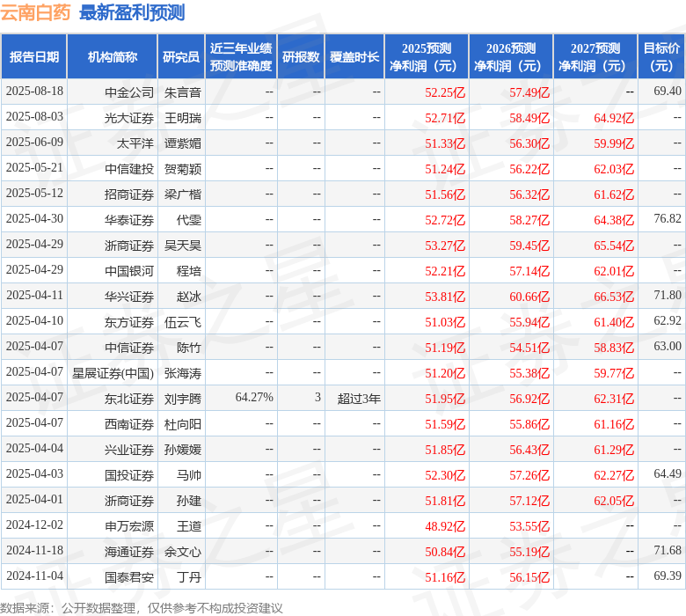The height and width of the screenshot is (616, 686).
Task: Click the institution 国投证券
Action: click(x=129, y=474)
